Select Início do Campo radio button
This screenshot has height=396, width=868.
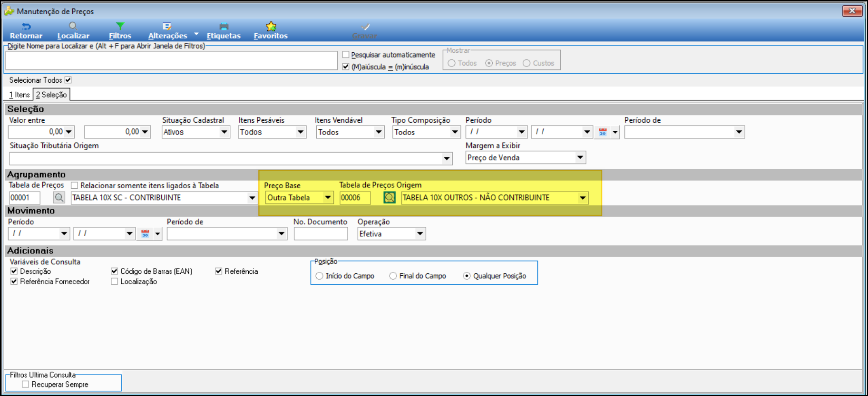pos(319,276)
